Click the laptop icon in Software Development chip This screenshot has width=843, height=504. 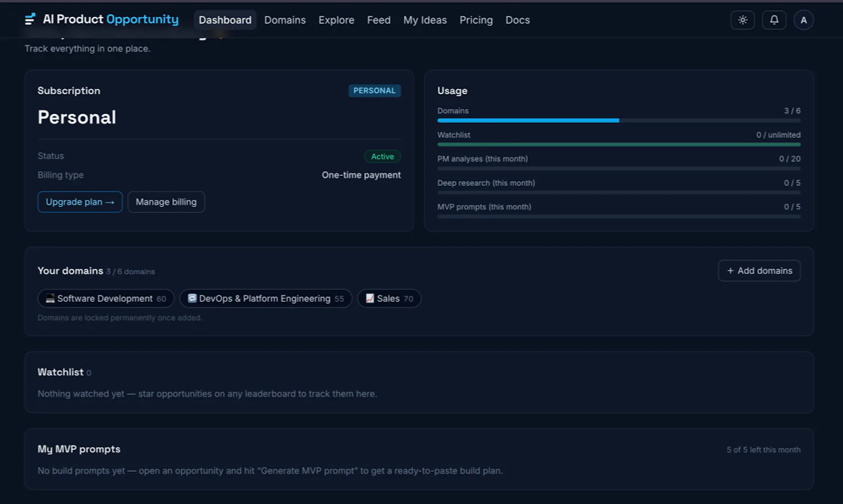(x=50, y=299)
